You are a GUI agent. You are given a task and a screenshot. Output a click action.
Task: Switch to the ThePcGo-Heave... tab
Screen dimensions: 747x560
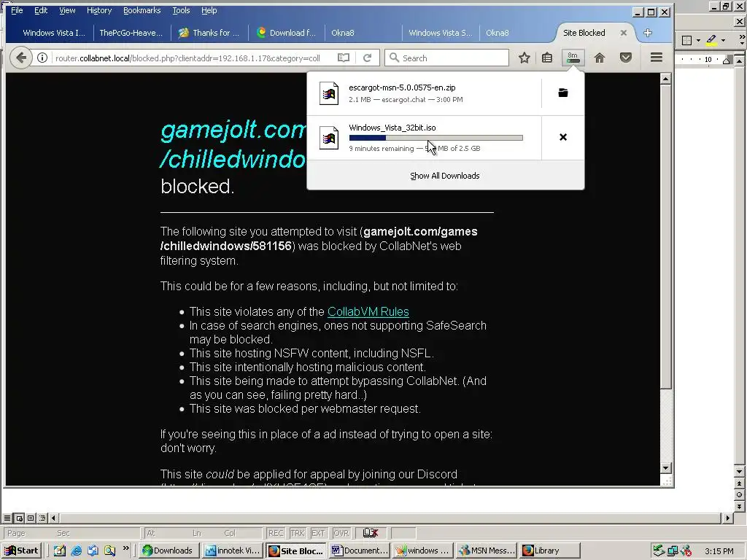click(131, 32)
